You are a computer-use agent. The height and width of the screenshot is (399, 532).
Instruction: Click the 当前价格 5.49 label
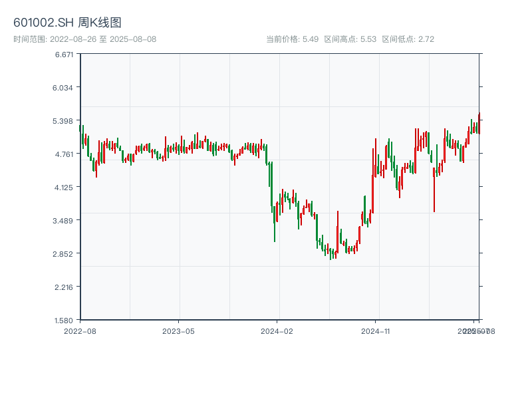click(x=292, y=39)
